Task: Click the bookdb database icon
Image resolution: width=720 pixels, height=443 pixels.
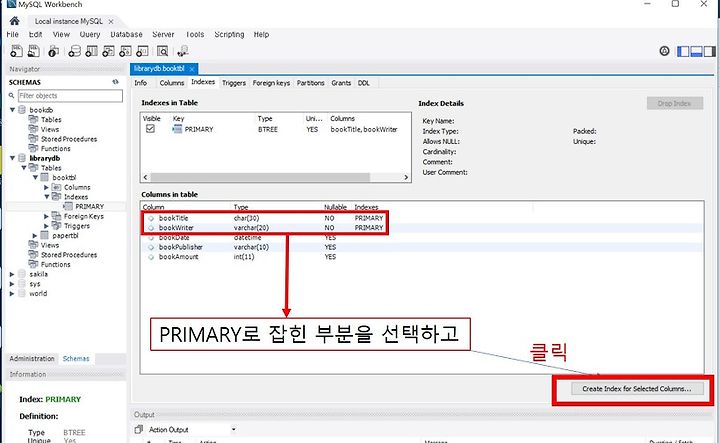Action: [x=22, y=110]
